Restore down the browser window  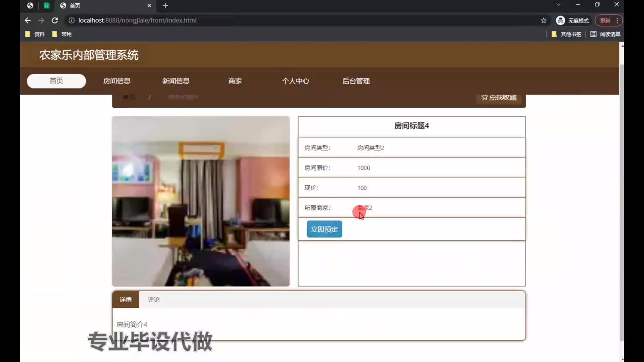(x=597, y=4)
